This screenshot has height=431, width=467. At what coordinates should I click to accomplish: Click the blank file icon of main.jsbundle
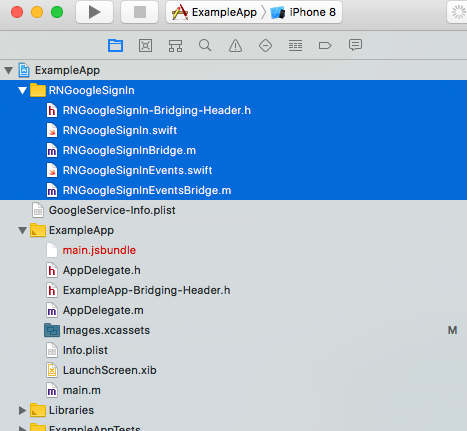click(52, 250)
